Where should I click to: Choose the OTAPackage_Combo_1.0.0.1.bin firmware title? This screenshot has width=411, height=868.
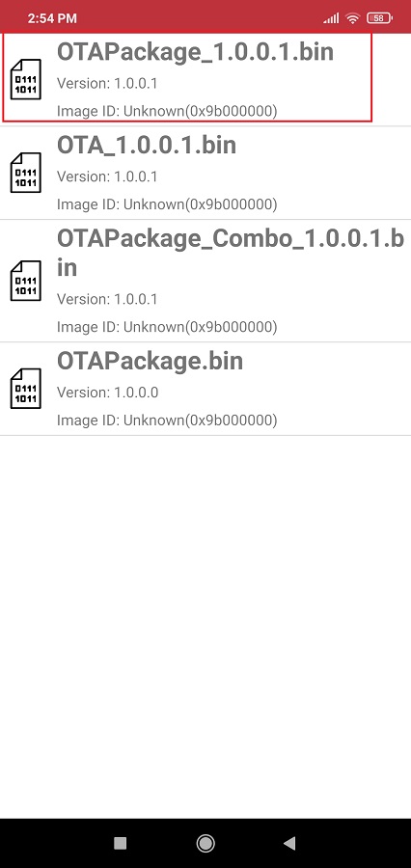tap(231, 253)
